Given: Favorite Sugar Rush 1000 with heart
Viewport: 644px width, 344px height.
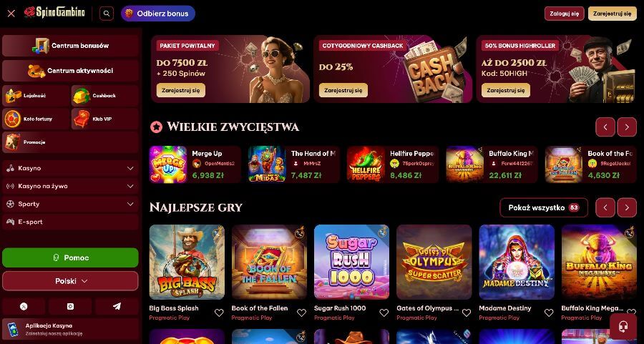Looking at the screenshot, I should click(x=384, y=313).
